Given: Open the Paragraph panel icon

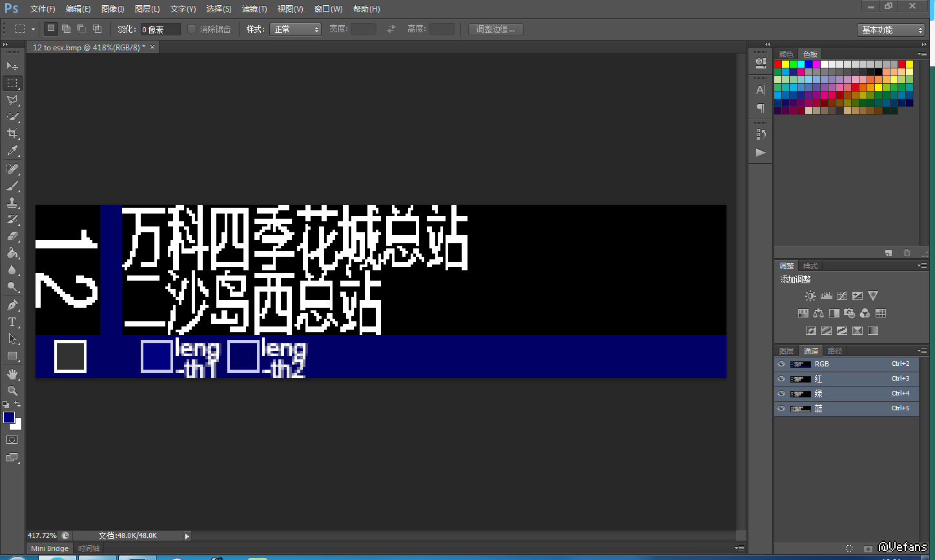Looking at the screenshot, I should [x=761, y=108].
